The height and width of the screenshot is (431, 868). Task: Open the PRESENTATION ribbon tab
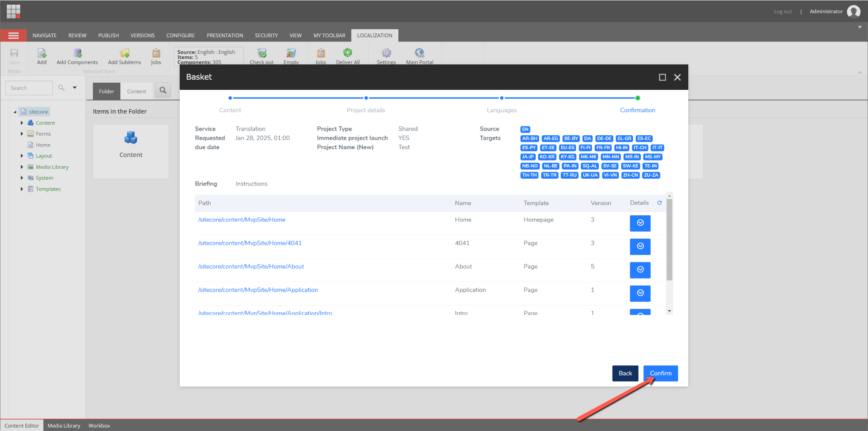[x=225, y=36]
